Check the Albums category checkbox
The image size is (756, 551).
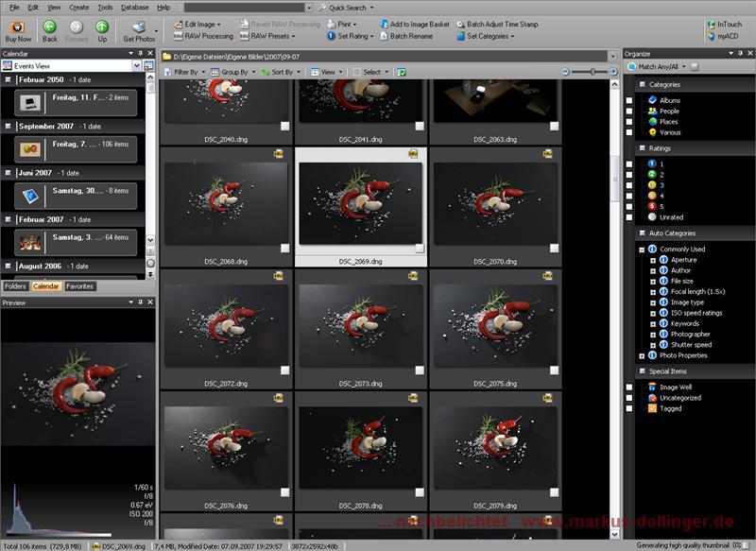tap(629, 100)
